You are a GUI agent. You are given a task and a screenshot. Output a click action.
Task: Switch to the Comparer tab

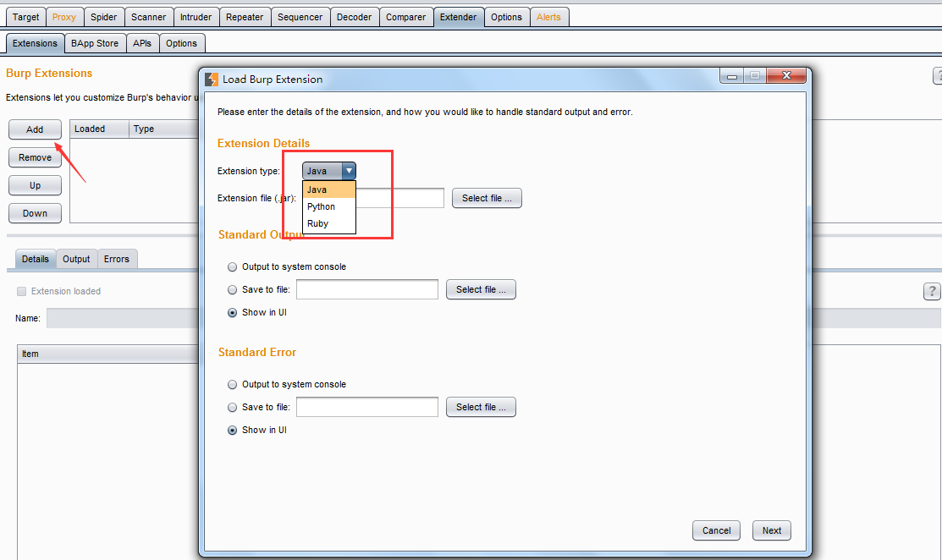point(405,17)
